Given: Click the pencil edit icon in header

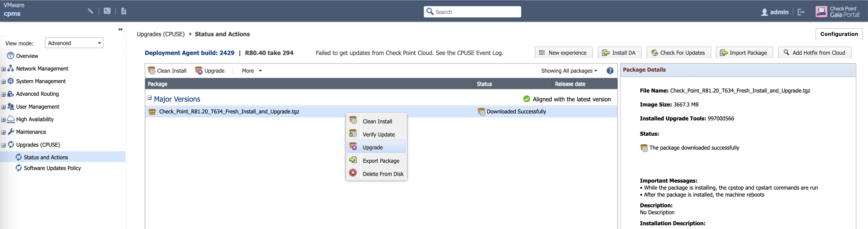Looking at the screenshot, I should point(90,11).
